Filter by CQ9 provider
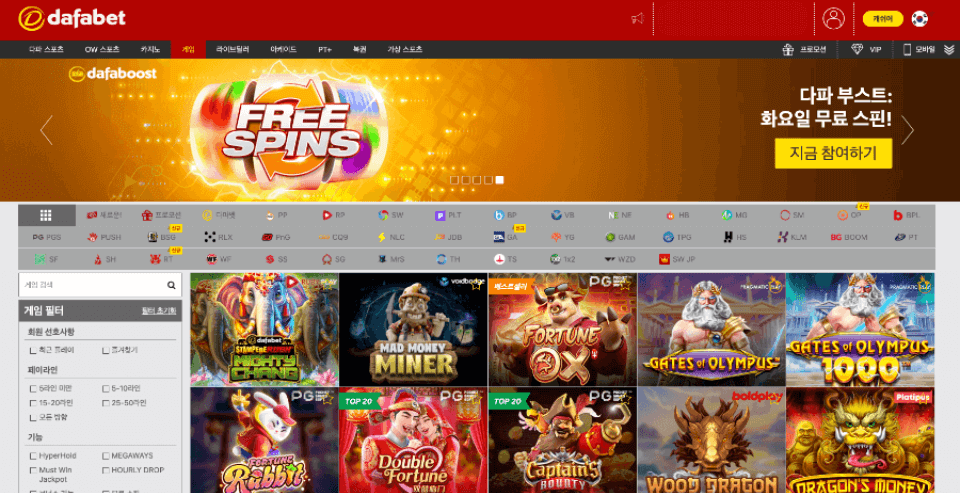This screenshot has height=493, width=960. coord(334,237)
